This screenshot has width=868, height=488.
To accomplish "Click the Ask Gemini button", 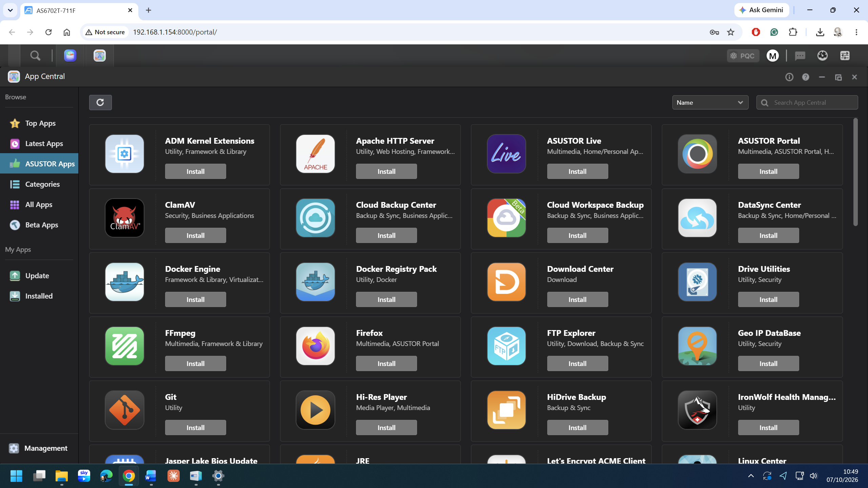I will point(762,10).
